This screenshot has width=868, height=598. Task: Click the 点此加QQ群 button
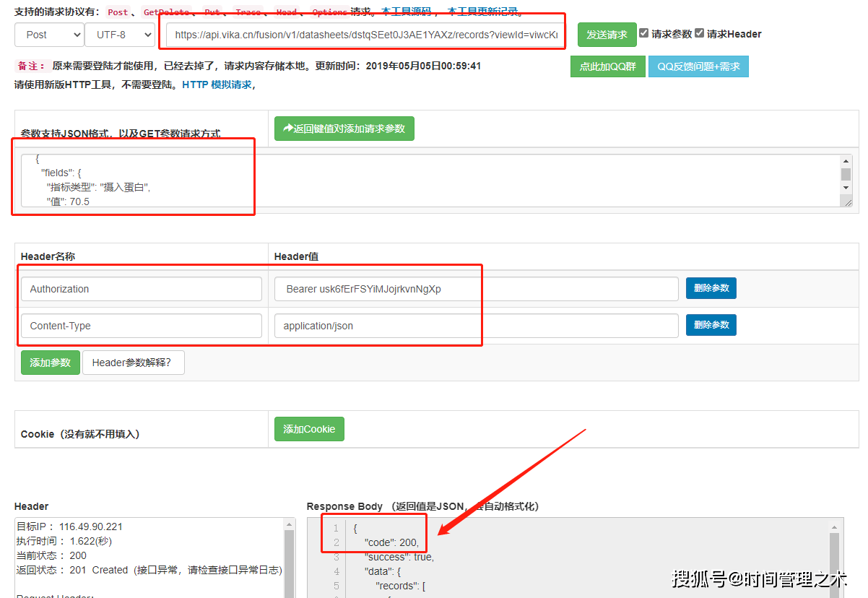pyautogui.click(x=607, y=66)
